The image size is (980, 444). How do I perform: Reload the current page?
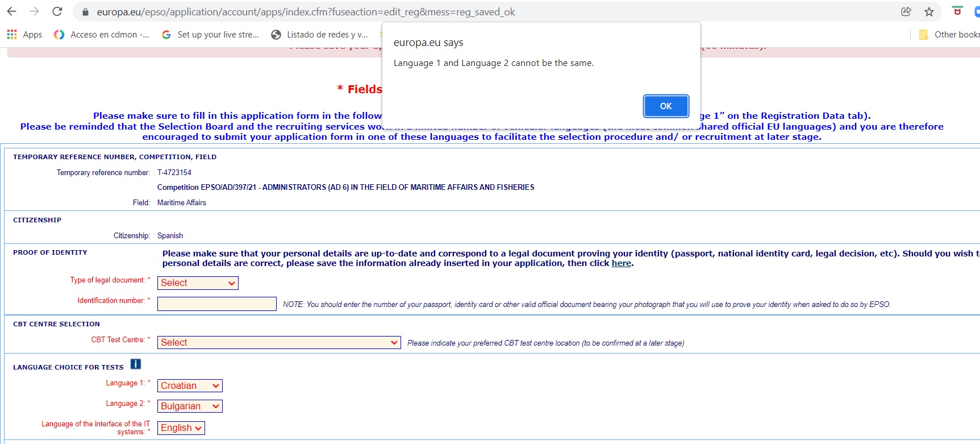(x=57, y=11)
